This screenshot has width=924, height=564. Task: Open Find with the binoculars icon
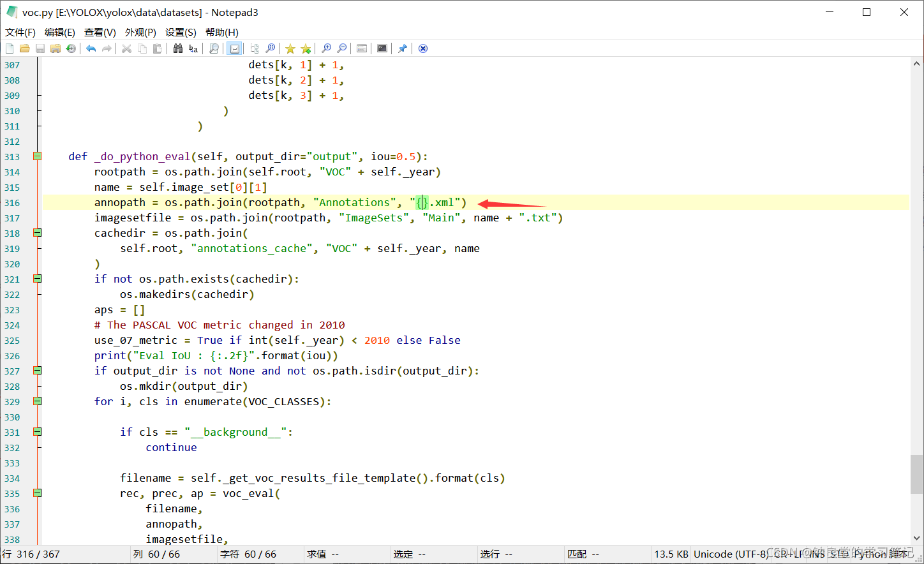tap(177, 48)
